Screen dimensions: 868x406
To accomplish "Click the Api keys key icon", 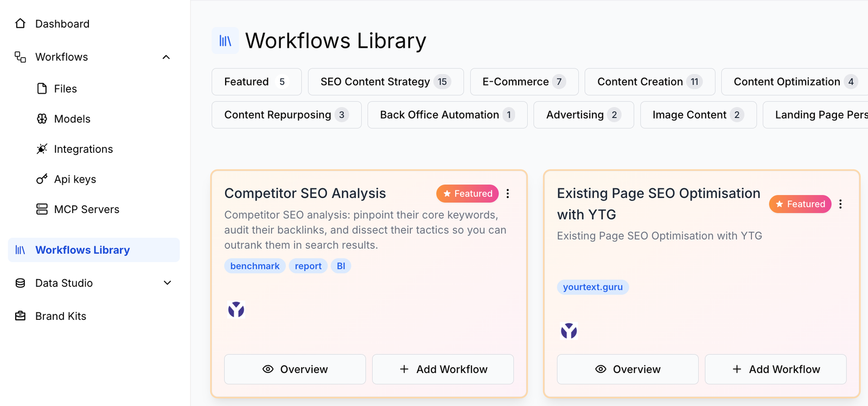I will pos(42,179).
